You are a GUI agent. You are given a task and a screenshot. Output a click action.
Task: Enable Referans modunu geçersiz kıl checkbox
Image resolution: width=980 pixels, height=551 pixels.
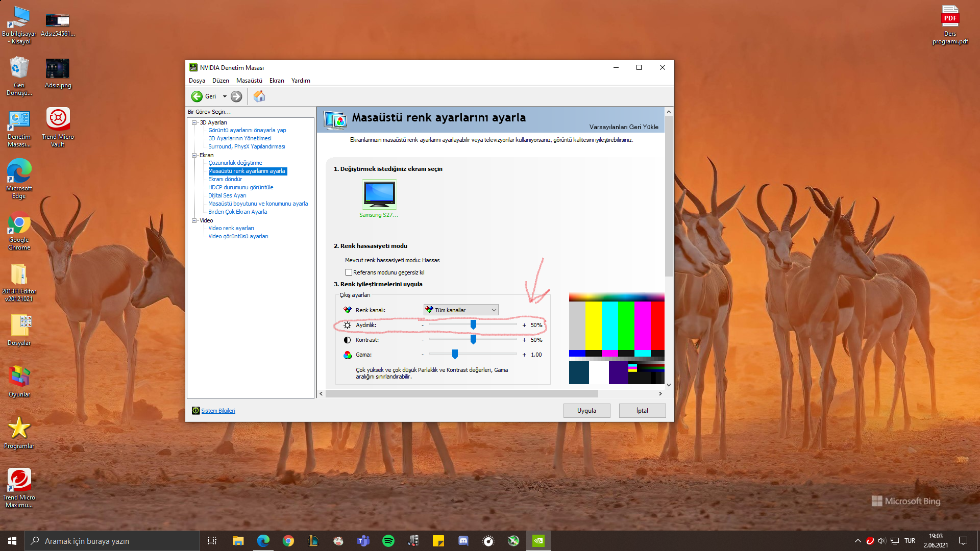[349, 272]
